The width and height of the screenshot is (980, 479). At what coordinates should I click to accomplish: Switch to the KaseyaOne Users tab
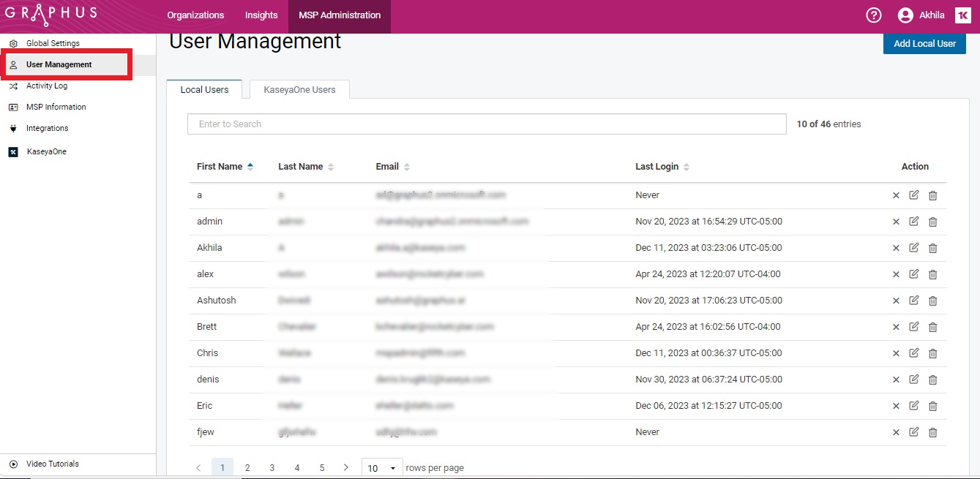299,89
